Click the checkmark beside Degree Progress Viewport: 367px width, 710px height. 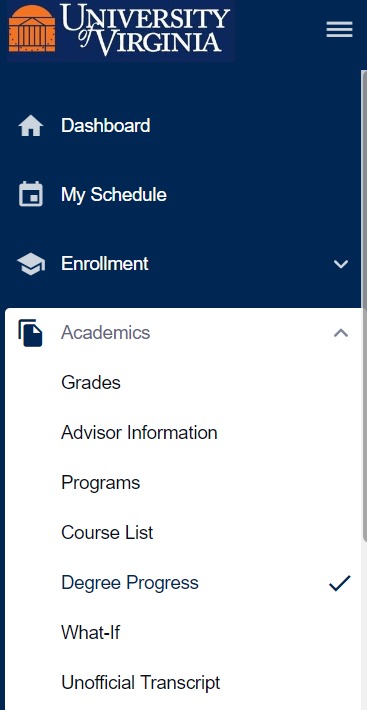[x=340, y=583]
